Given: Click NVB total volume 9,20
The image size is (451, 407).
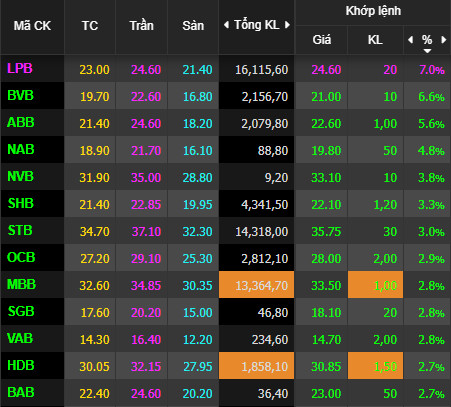Looking at the screenshot, I should (x=276, y=178).
